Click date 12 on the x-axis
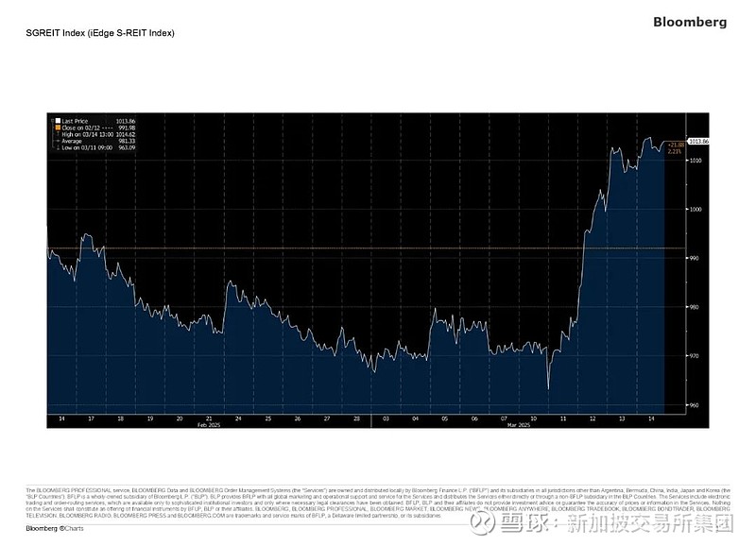Image resolution: width=756 pixels, height=546 pixels. [593, 418]
